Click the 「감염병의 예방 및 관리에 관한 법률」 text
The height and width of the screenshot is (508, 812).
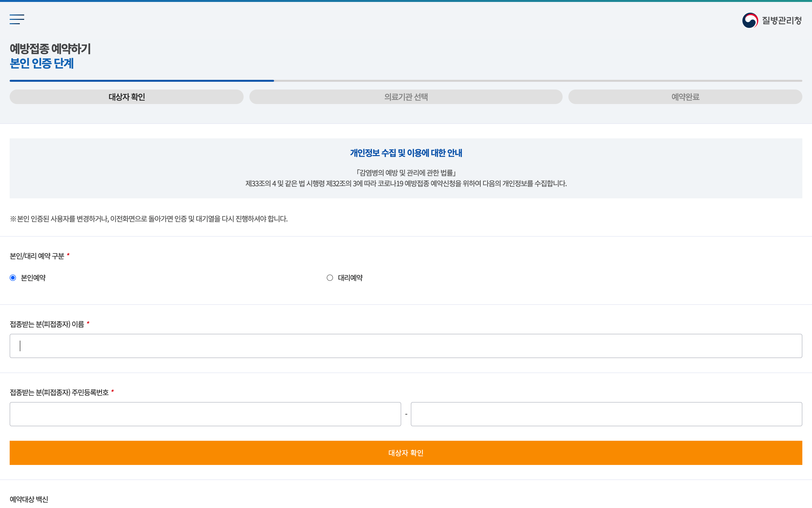pos(406,173)
